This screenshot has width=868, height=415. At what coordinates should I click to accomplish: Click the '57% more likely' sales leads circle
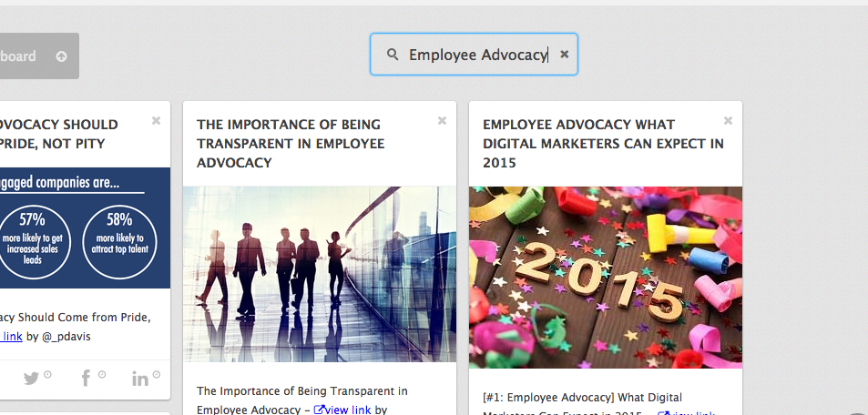point(33,242)
